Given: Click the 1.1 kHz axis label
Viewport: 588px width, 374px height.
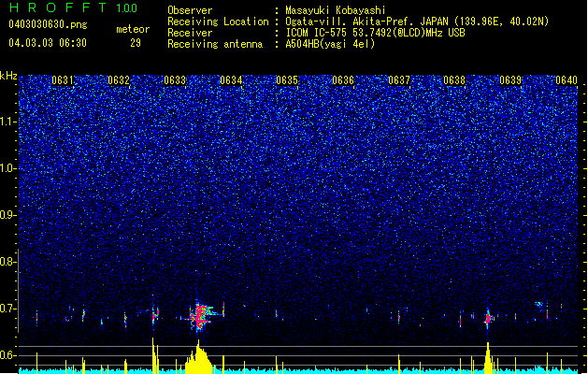Looking at the screenshot, I should [8, 122].
